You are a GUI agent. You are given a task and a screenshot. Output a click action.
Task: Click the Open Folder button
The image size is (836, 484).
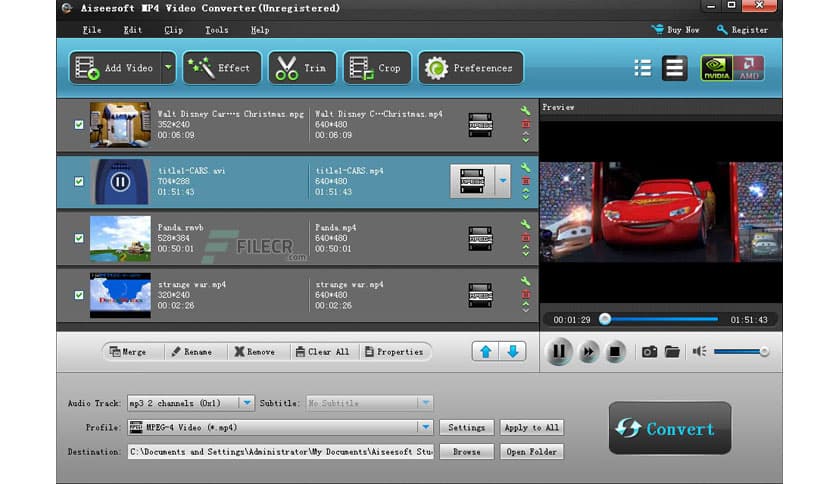pos(532,451)
